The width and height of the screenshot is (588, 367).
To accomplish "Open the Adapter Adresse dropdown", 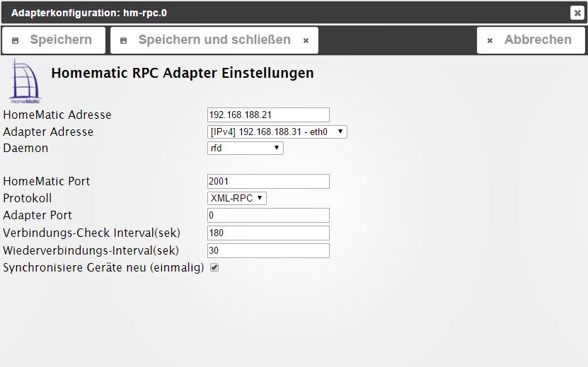I will pyautogui.click(x=277, y=132).
